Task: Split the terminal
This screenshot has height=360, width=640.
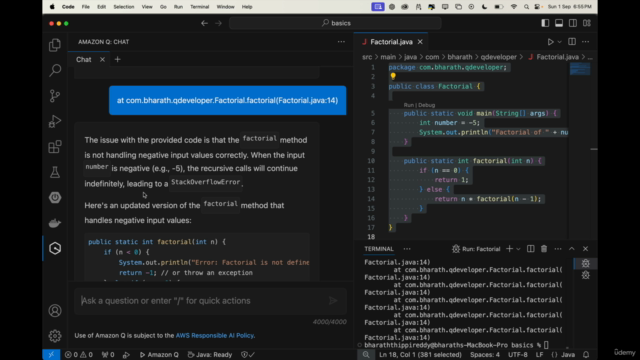Action: (x=530, y=249)
